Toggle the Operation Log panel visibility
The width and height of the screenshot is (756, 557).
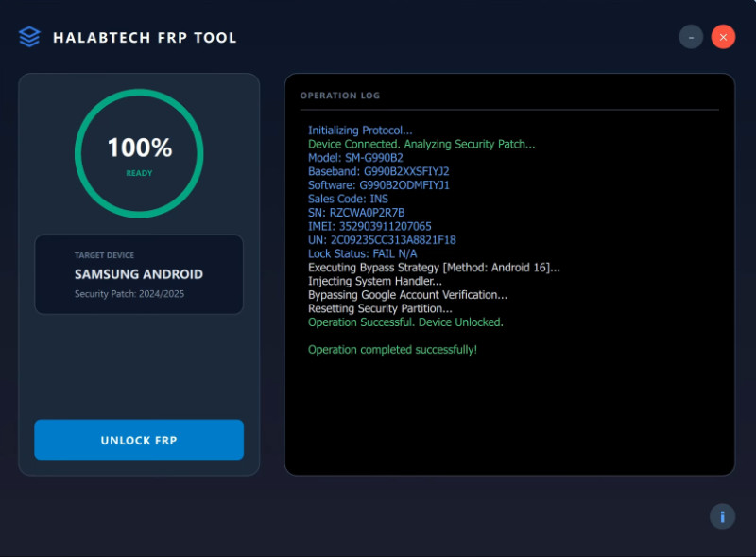tap(510, 274)
